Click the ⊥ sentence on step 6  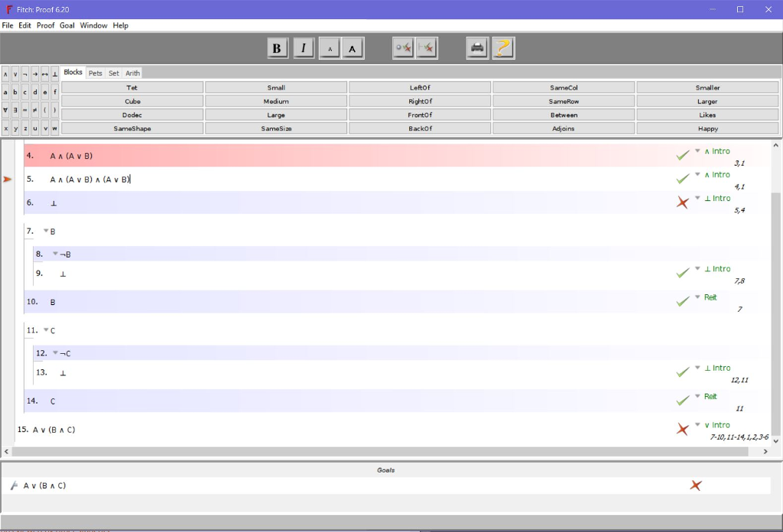point(54,203)
